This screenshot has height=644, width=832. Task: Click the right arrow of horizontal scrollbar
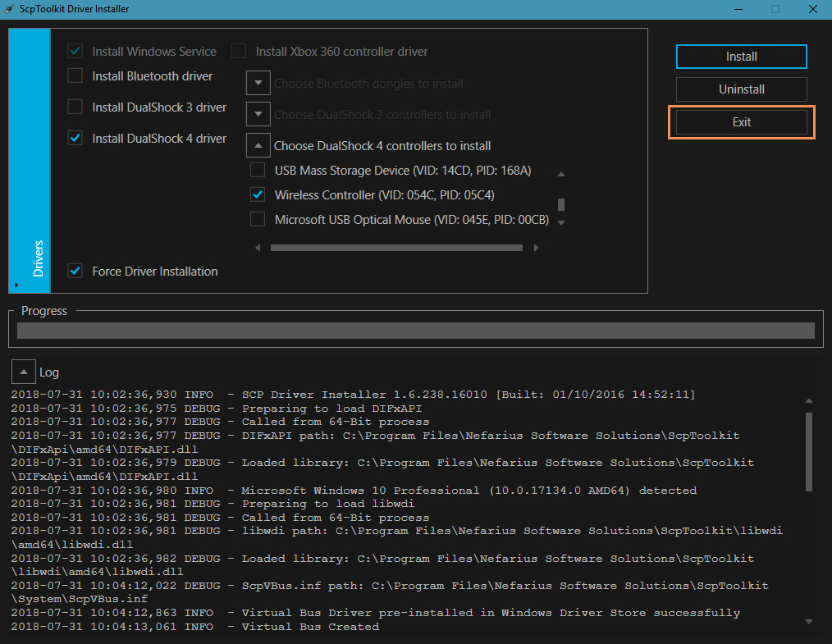[536, 247]
